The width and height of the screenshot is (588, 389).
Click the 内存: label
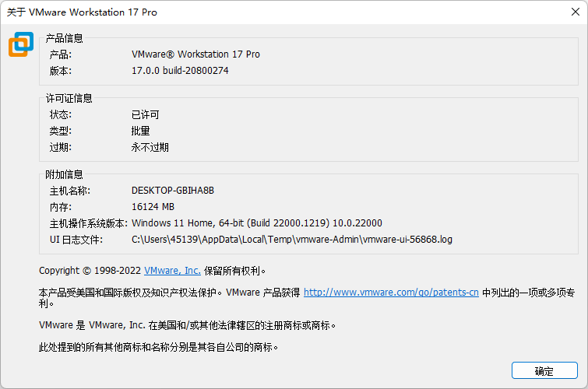click(x=61, y=207)
